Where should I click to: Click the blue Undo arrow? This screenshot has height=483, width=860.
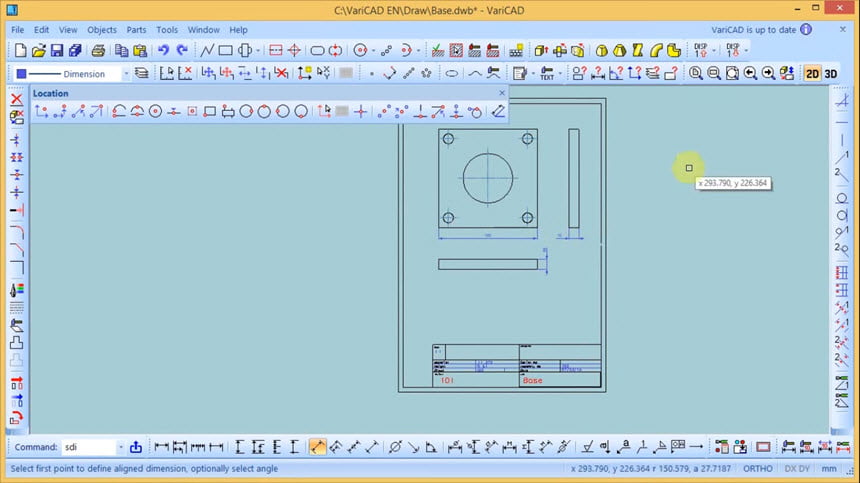(x=163, y=50)
